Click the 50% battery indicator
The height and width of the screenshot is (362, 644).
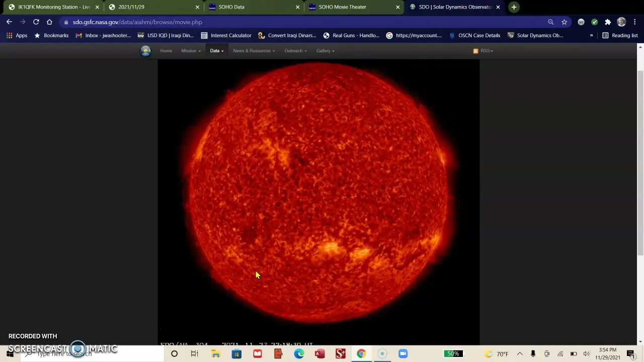pyautogui.click(x=453, y=354)
